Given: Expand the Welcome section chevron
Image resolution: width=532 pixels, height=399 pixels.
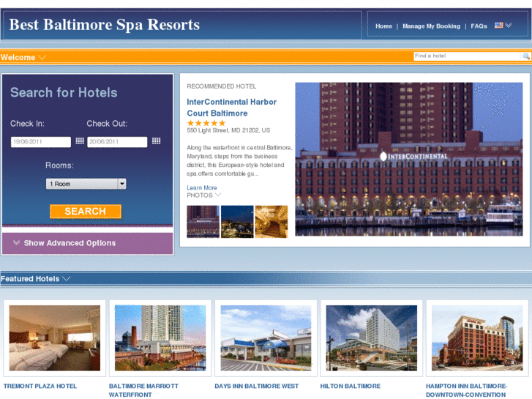Looking at the screenshot, I should click(42, 57).
